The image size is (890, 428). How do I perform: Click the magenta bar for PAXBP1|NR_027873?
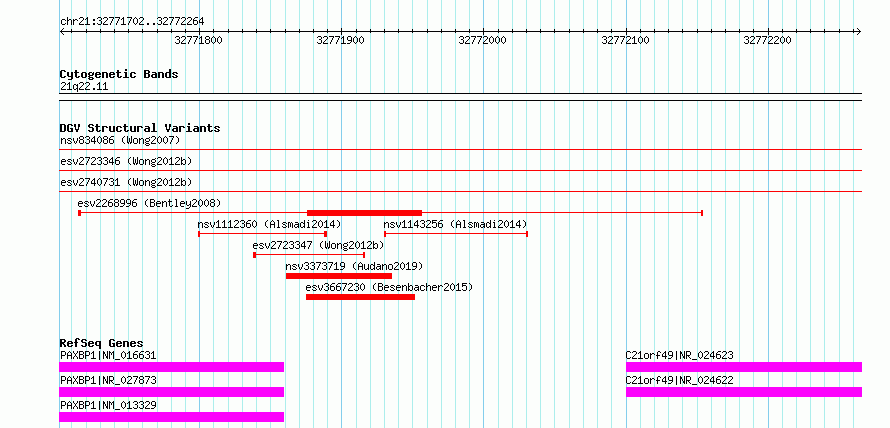(171, 392)
